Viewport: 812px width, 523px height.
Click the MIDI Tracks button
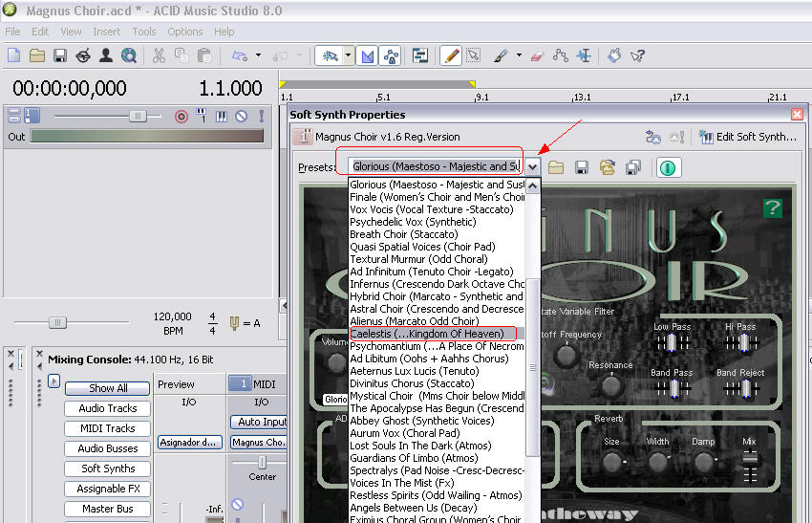[x=108, y=428]
